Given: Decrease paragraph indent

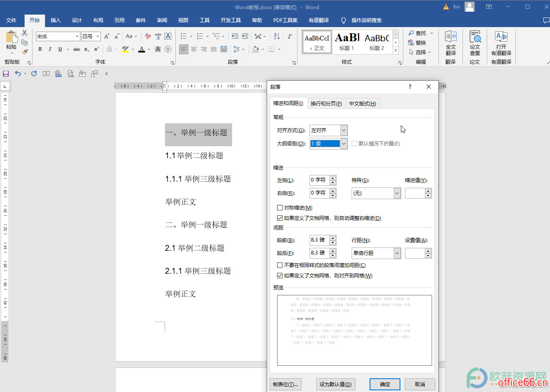Looking at the screenshot, I should coord(235,37).
